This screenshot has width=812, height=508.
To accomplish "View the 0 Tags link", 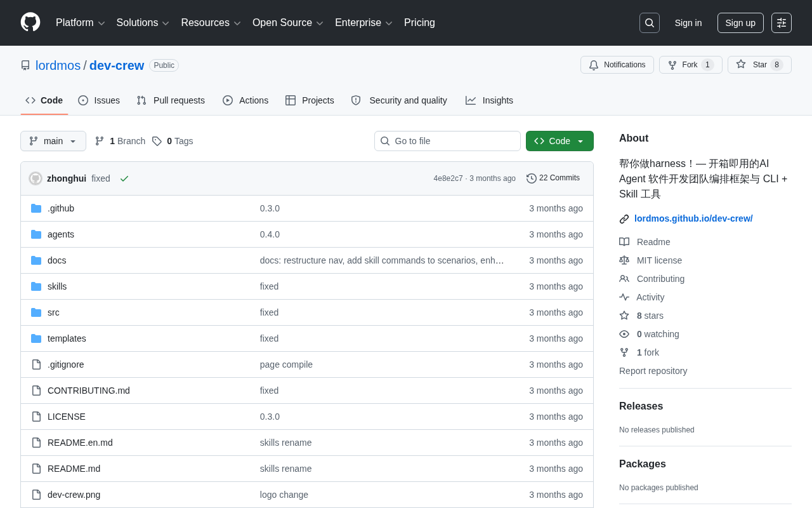I will click(x=173, y=141).
